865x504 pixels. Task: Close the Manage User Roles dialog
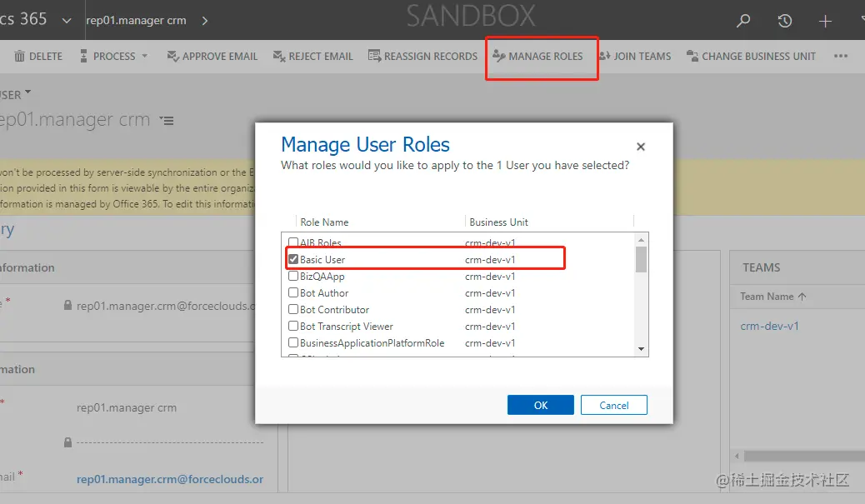pyautogui.click(x=641, y=147)
